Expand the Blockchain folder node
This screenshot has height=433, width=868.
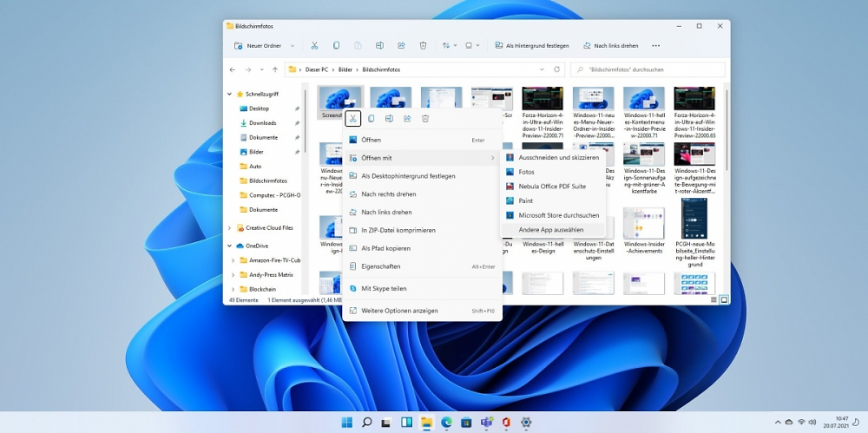click(x=233, y=289)
